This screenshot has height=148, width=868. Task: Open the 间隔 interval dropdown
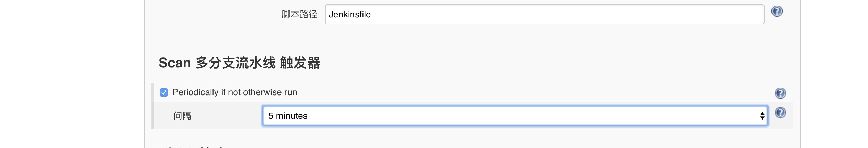click(515, 116)
